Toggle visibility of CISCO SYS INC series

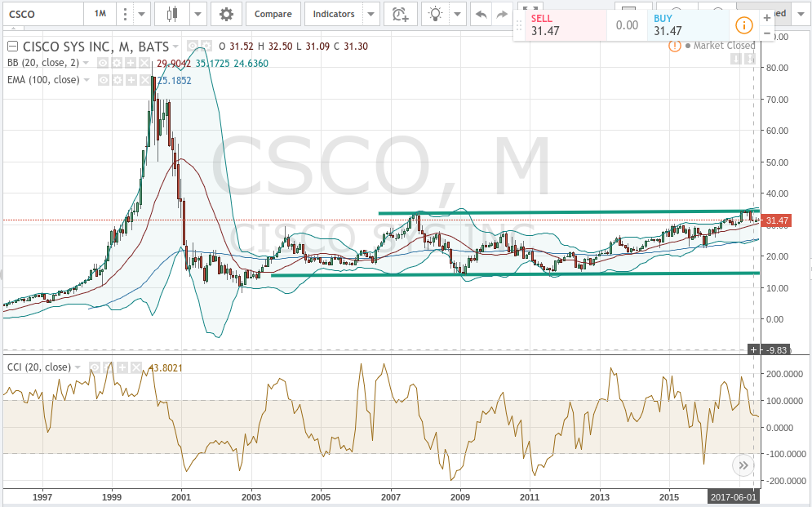pyautogui.click(x=192, y=46)
